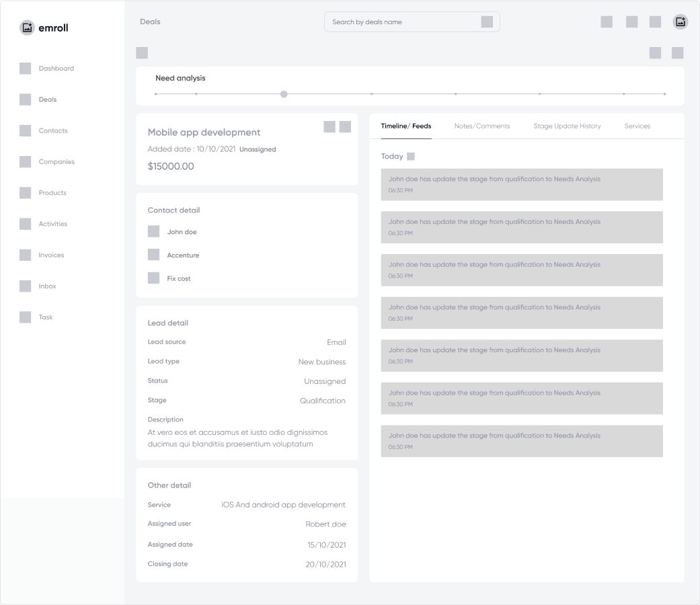Viewport: 700px width, 605px height.
Task: Expand the dropdown next to Today
Action: (x=410, y=155)
